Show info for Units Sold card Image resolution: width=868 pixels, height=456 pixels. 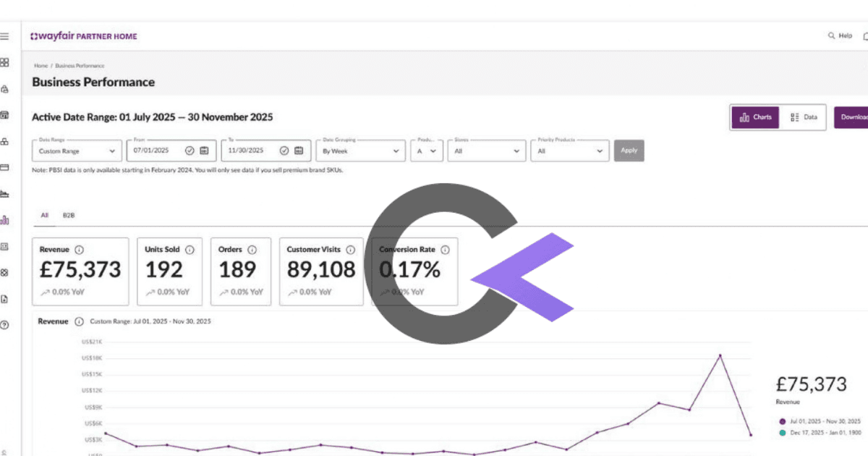coord(190,250)
